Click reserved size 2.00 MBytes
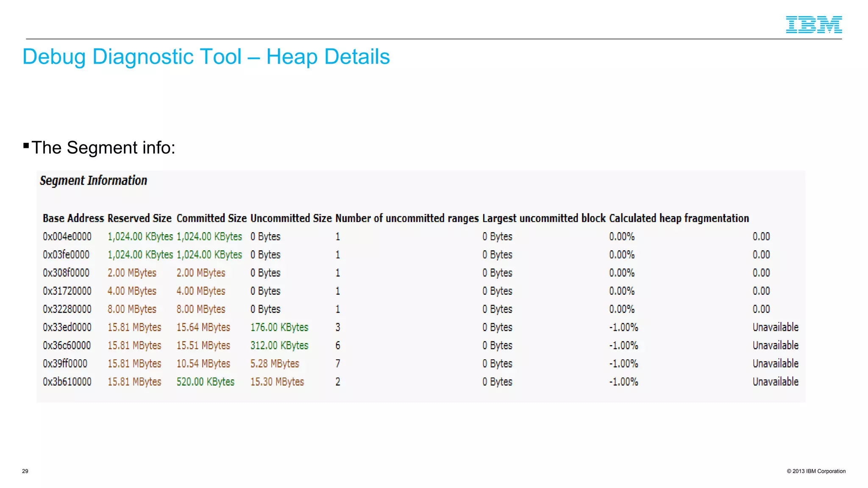Image resolution: width=868 pixels, height=488 pixels. click(132, 273)
